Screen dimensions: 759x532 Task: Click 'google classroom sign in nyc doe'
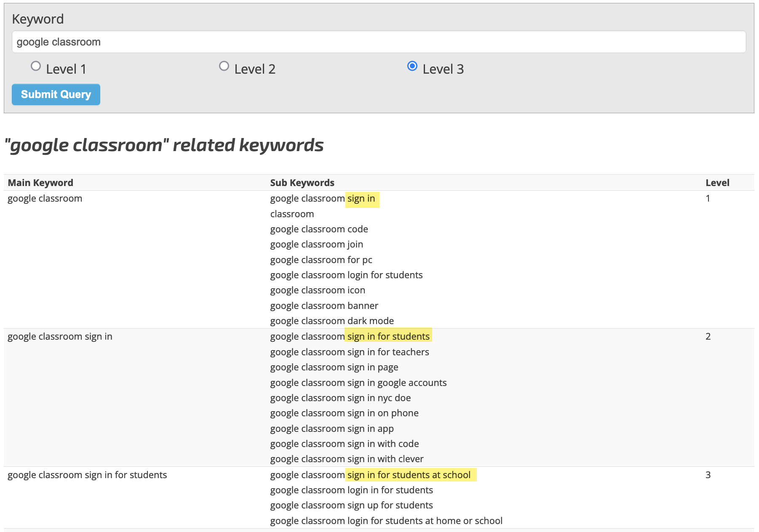coord(340,398)
